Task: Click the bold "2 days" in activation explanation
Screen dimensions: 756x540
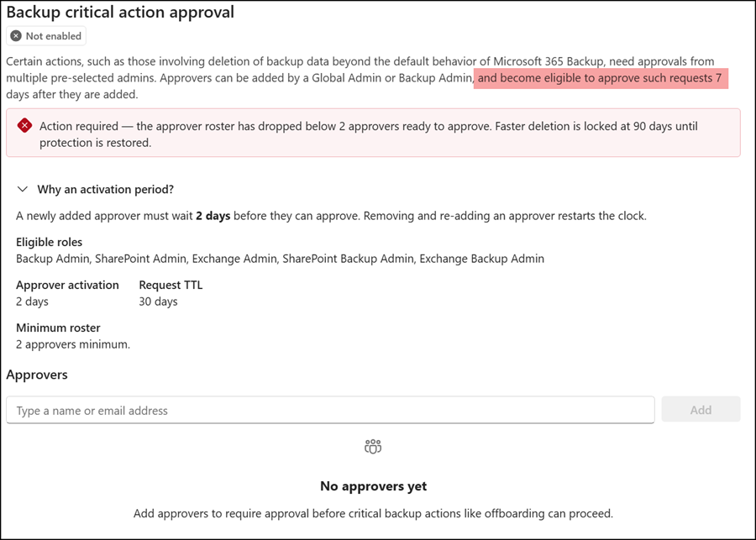Action: (213, 216)
